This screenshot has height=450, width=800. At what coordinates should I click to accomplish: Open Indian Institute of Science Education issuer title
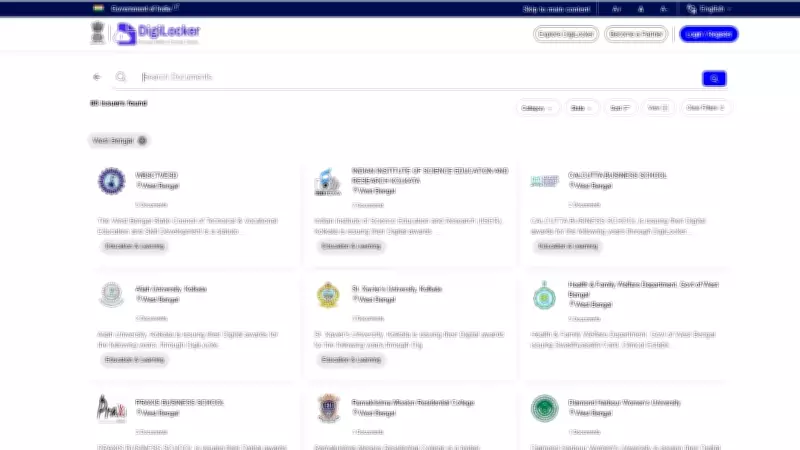pos(430,176)
